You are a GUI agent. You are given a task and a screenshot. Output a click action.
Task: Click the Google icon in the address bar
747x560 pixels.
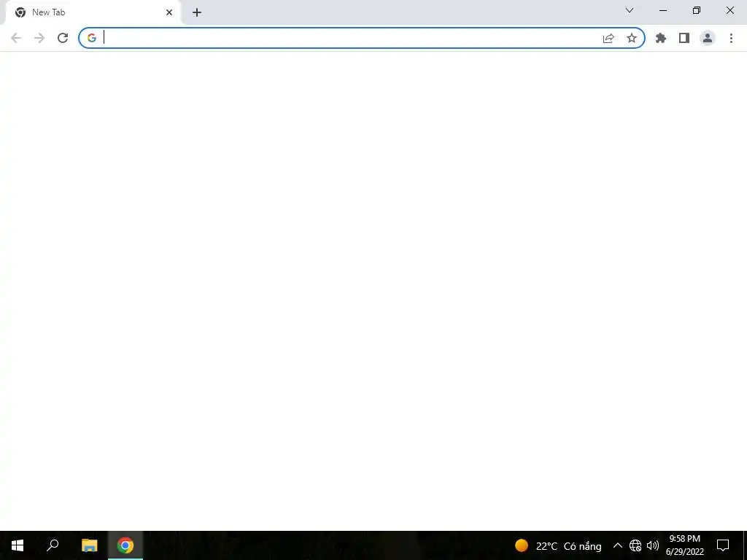[92, 38]
